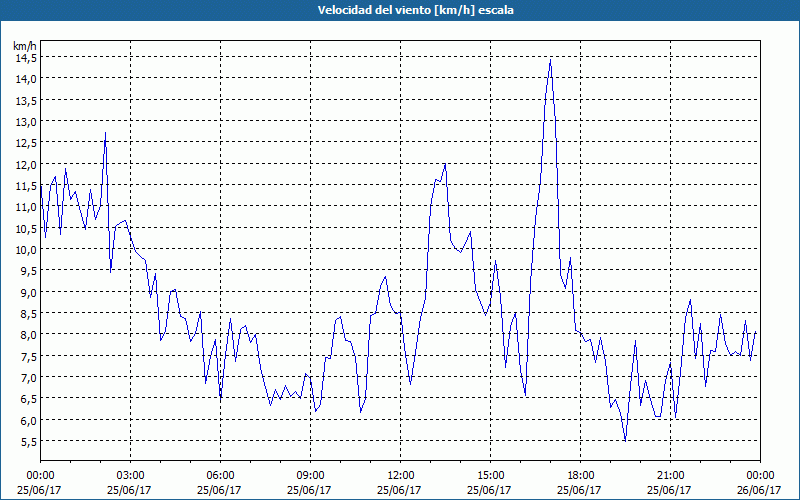Click the 7,0 y-axis value
This screenshot has height=500, width=800.
point(28,378)
